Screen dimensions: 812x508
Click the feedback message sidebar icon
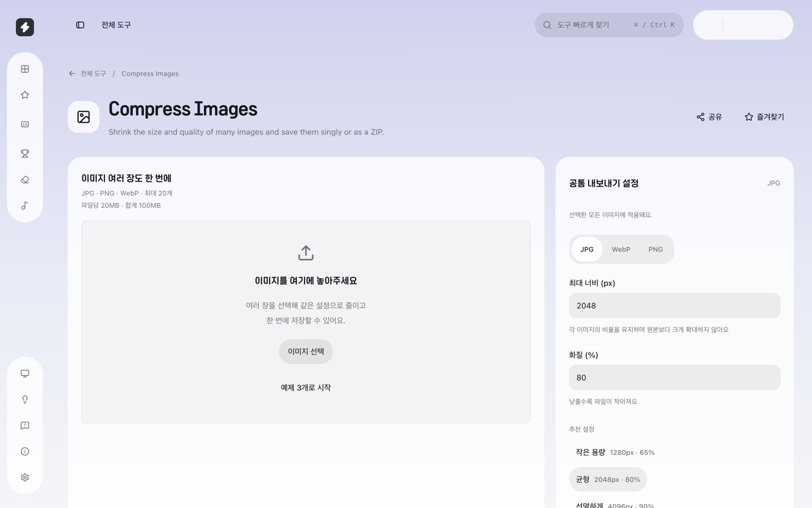click(x=25, y=426)
